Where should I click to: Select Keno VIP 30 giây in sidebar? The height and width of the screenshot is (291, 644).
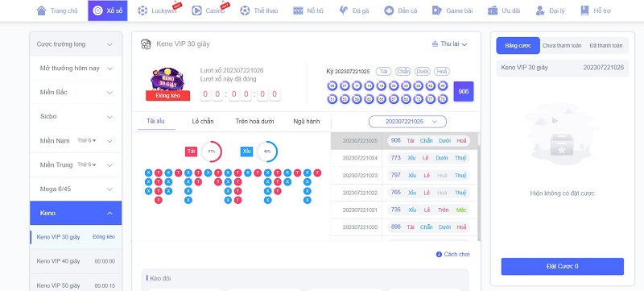pos(76,237)
